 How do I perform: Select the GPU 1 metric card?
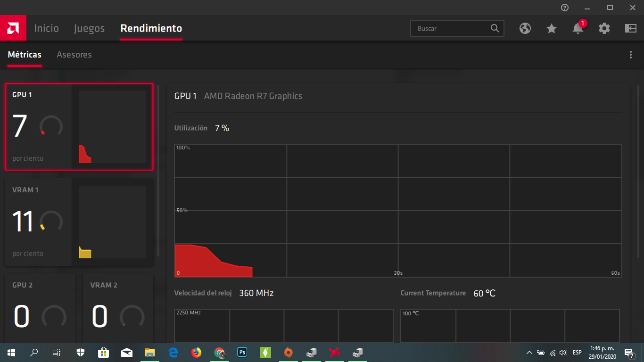coord(79,126)
